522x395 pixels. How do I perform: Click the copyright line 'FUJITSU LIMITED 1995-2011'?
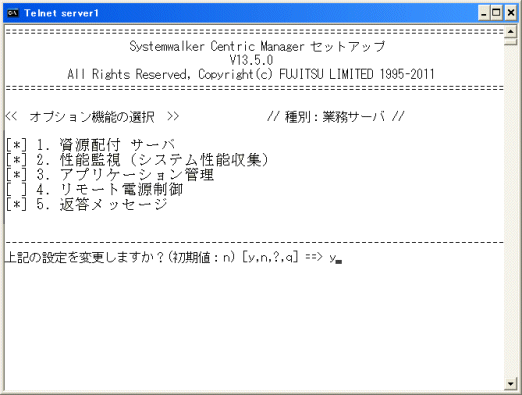click(x=357, y=74)
